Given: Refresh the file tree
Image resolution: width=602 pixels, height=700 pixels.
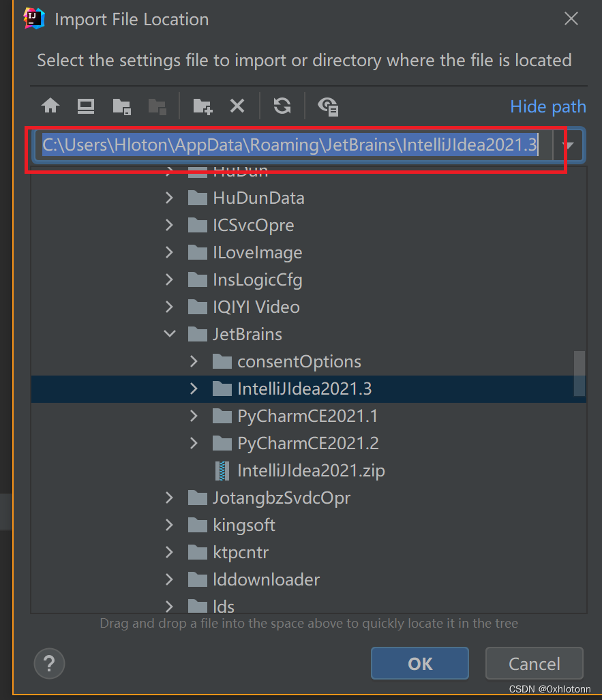Looking at the screenshot, I should point(282,106).
